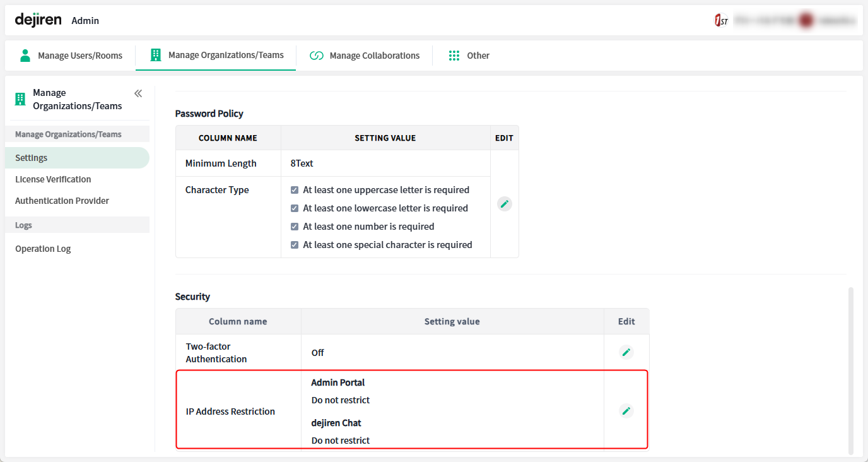
Task: Open the Manage Organizations/Teams tab
Action: 216,56
